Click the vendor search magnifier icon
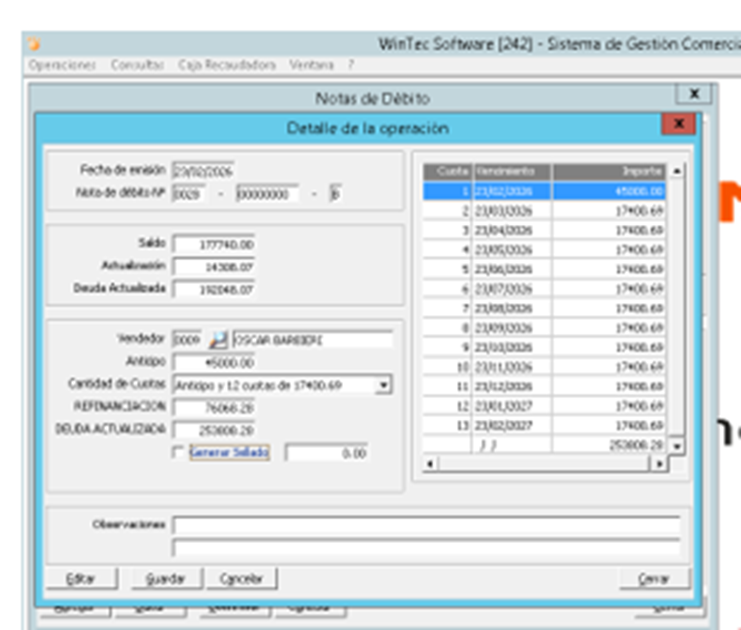This screenshot has height=630, width=741. [x=218, y=339]
